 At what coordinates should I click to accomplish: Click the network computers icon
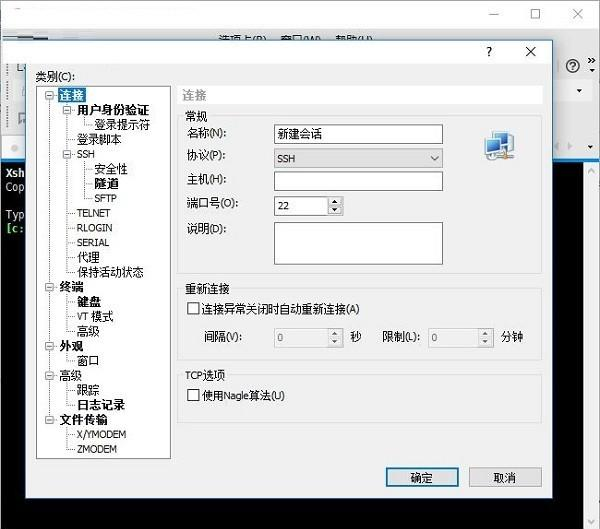[x=500, y=145]
